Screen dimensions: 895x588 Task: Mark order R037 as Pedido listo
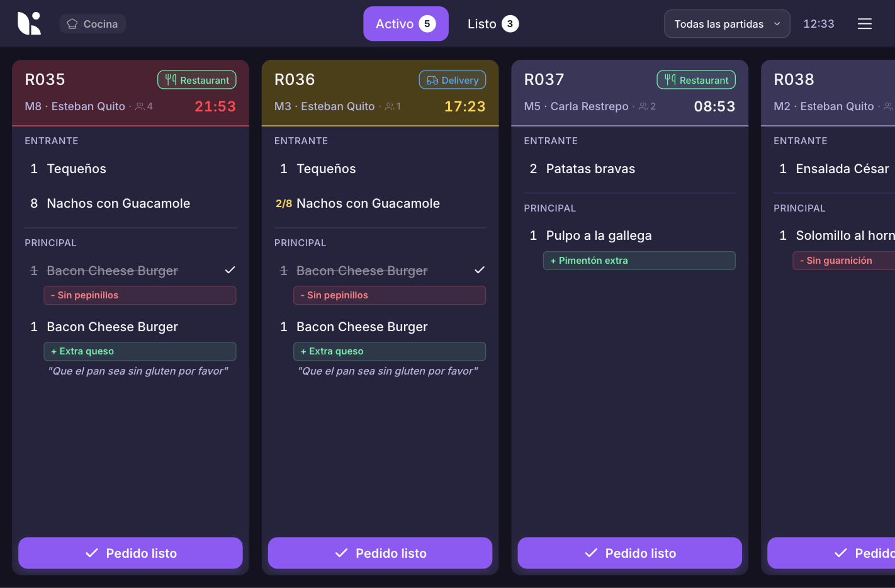coord(629,553)
